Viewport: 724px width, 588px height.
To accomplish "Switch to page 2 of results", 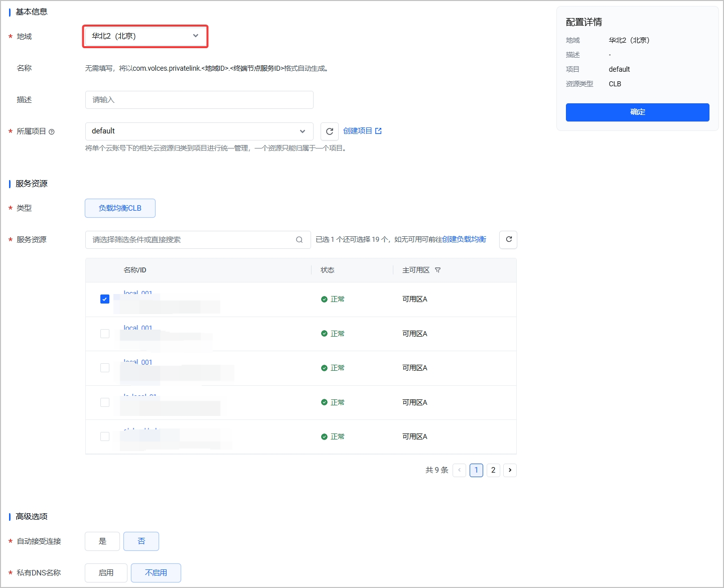I will click(x=493, y=470).
